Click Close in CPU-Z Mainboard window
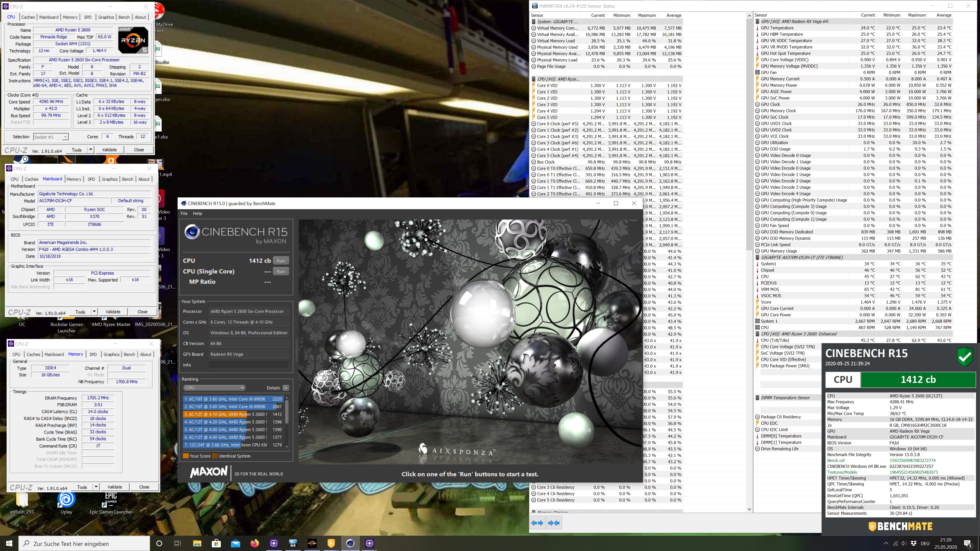 coord(142,311)
